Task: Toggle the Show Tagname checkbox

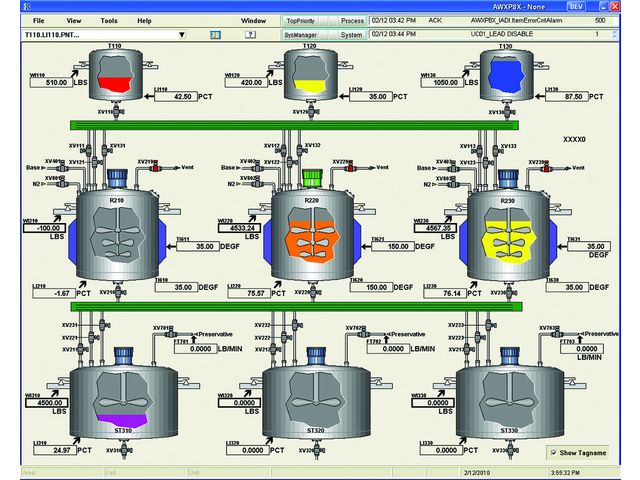Action: click(x=554, y=453)
